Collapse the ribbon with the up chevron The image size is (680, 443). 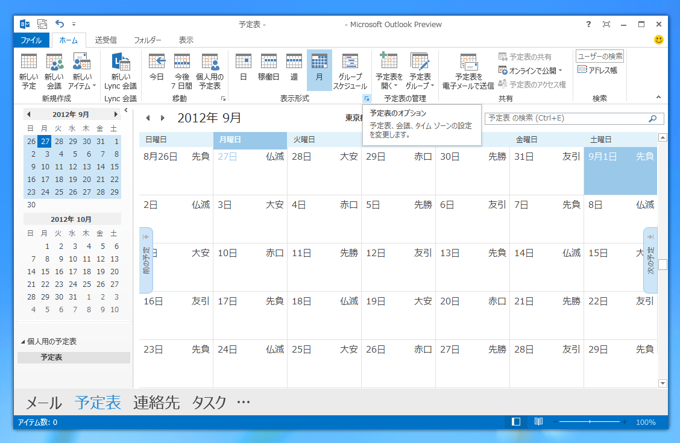pos(659,97)
